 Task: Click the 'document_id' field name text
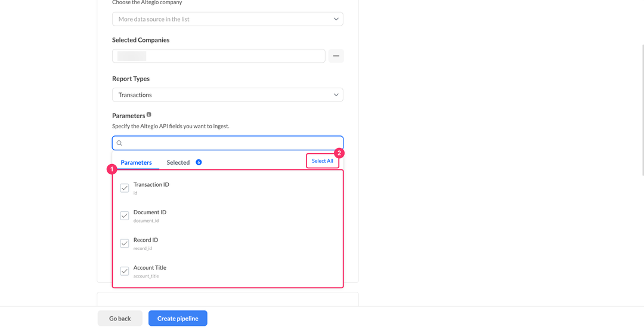[146, 221]
